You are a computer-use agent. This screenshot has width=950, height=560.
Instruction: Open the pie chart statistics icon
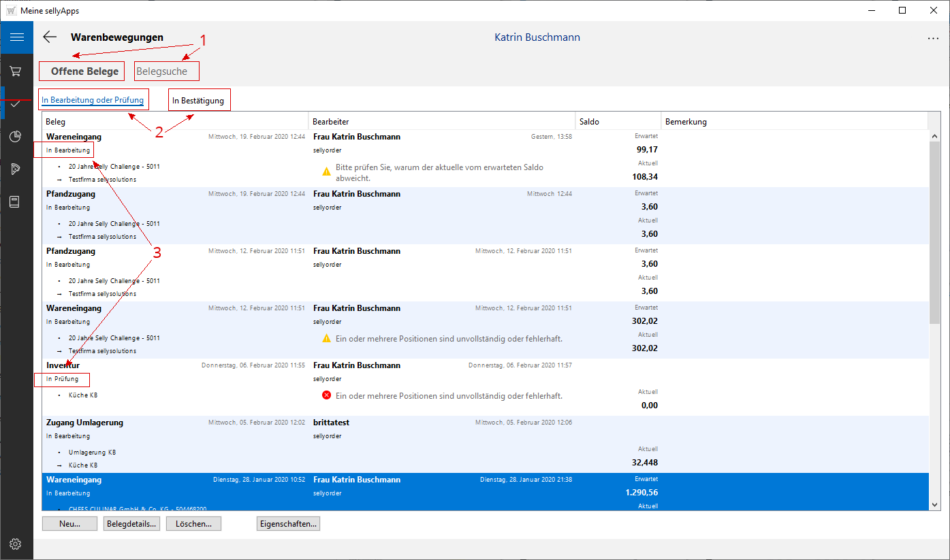coord(16,137)
